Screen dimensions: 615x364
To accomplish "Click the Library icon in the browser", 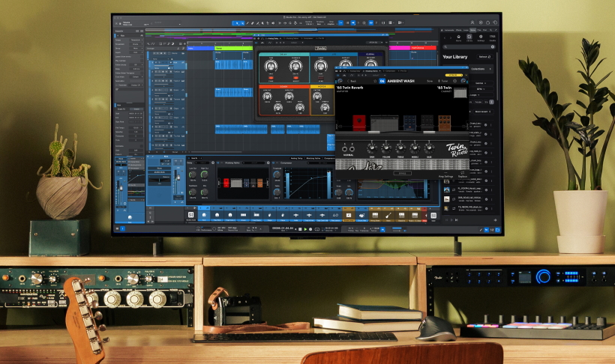I will click(x=470, y=35).
